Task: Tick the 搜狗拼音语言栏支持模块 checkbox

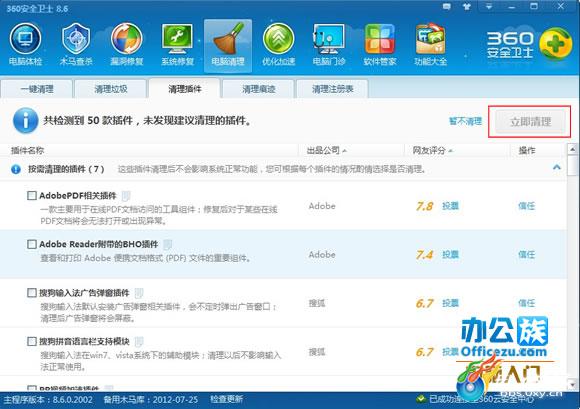Action: (32, 341)
